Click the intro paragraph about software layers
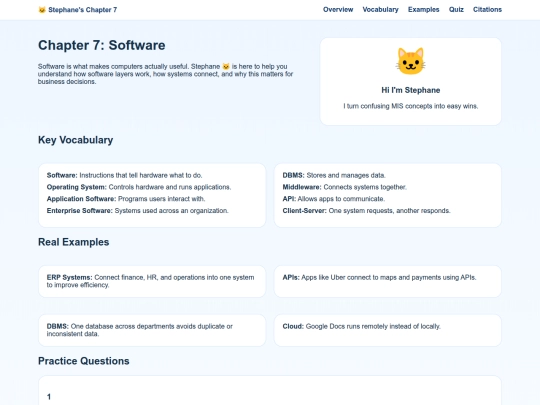The image size is (540, 405). [165, 74]
